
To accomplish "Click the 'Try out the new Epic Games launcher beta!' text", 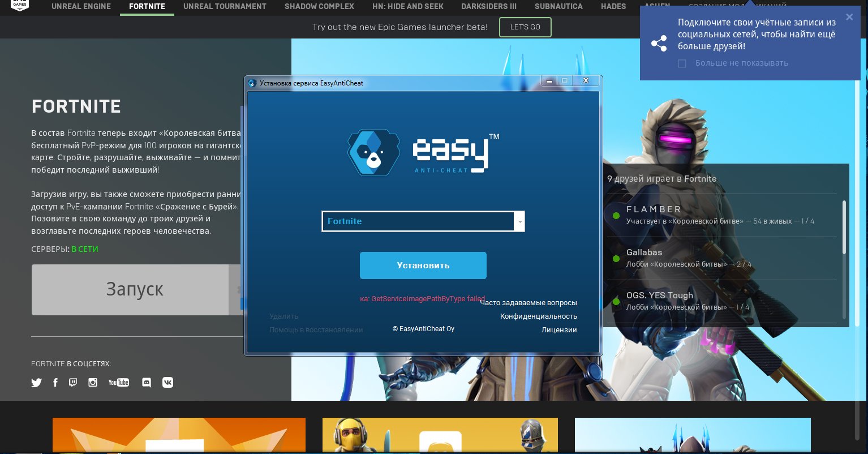I will (400, 27).
